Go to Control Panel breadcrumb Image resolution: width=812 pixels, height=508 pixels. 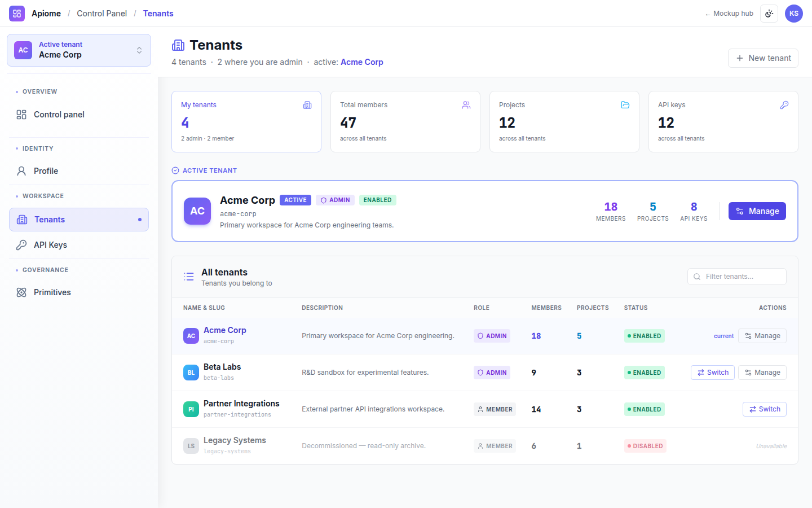coord(101,14)
